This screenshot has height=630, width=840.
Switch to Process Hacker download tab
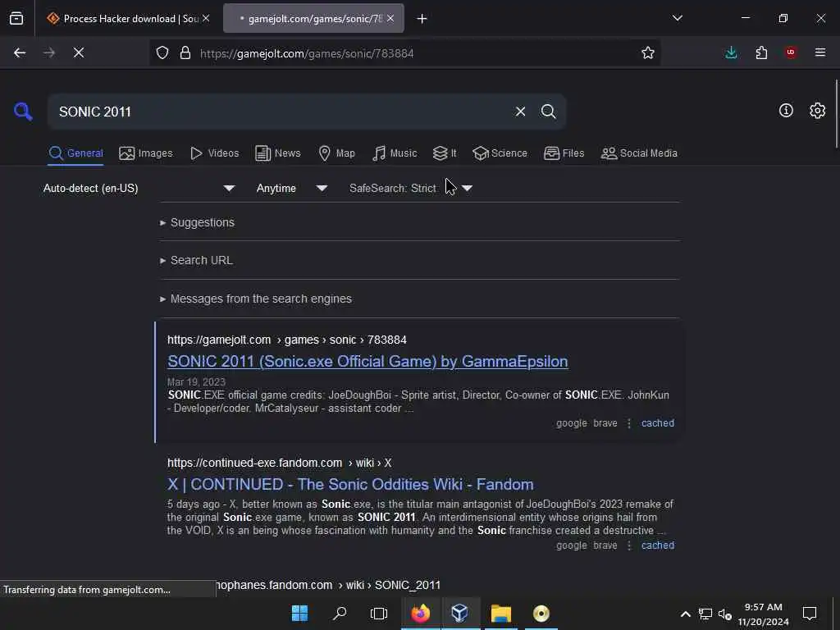coord(127,19)
